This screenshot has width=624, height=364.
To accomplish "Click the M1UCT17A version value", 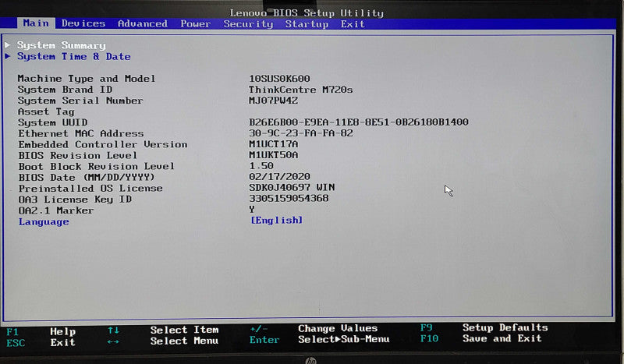I will click(274, 143).
